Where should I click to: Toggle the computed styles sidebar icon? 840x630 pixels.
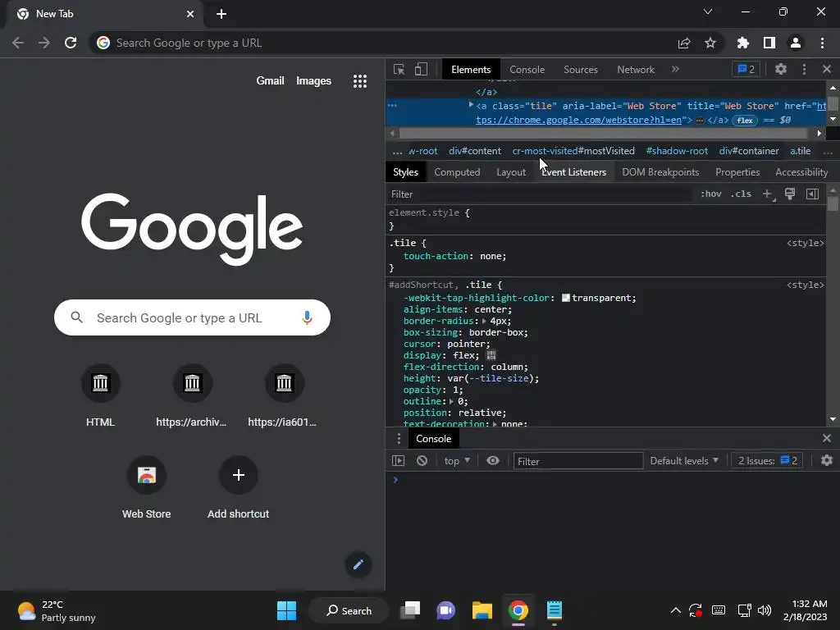pyautogui.click(x=812, y=194)
